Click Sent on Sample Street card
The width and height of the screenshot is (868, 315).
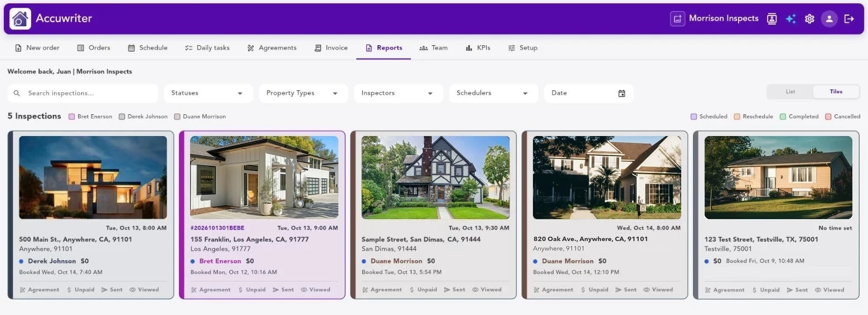pos(454,290)
